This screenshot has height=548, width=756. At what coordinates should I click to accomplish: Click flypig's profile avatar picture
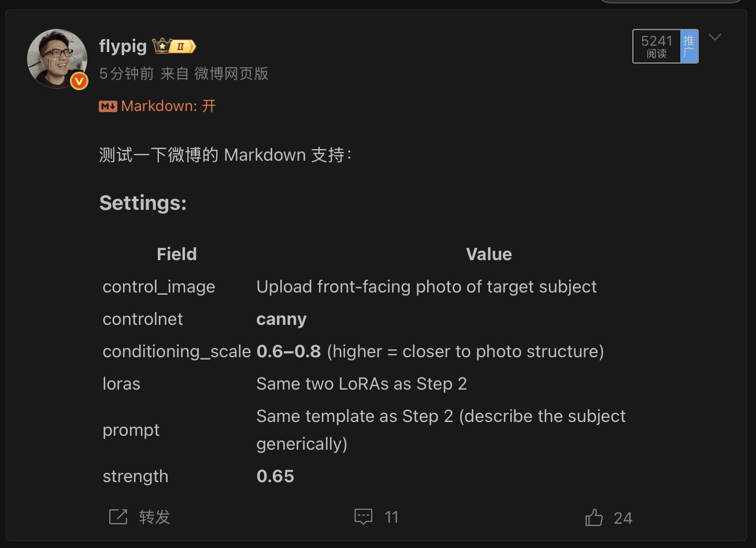pyautogui.click(x=57, y=58)
